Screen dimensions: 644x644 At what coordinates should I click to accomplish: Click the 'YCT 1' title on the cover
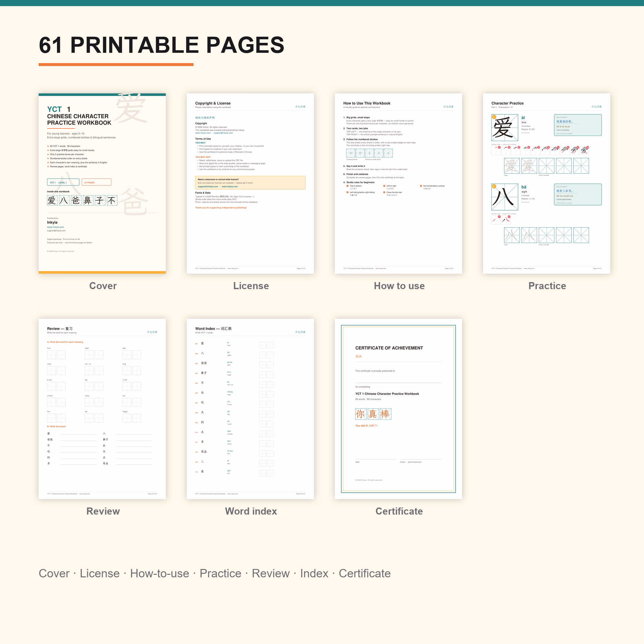tap(59, 109)
